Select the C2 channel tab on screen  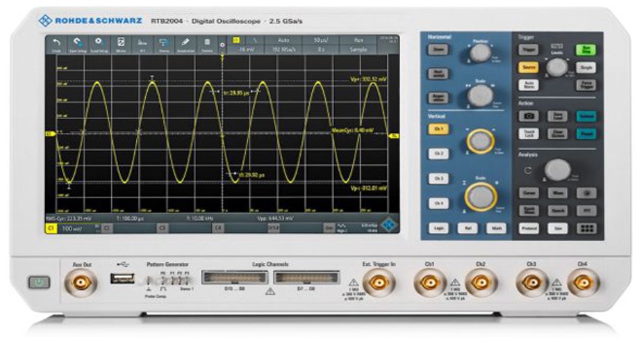108,227
